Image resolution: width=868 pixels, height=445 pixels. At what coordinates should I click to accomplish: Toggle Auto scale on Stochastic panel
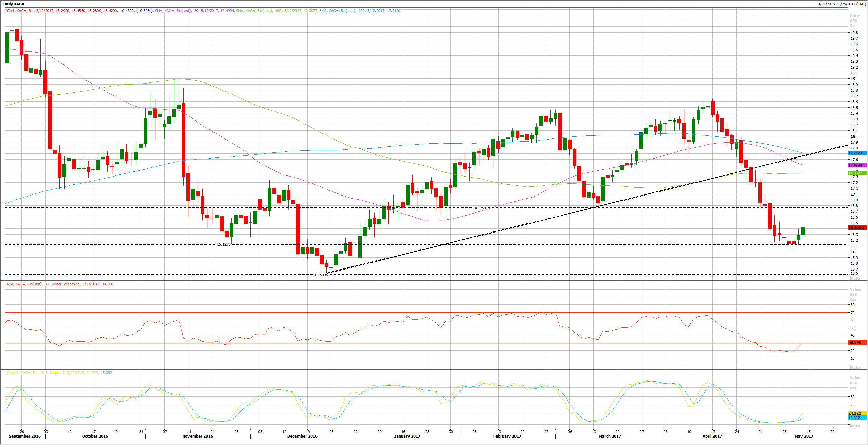pos(855,426)
